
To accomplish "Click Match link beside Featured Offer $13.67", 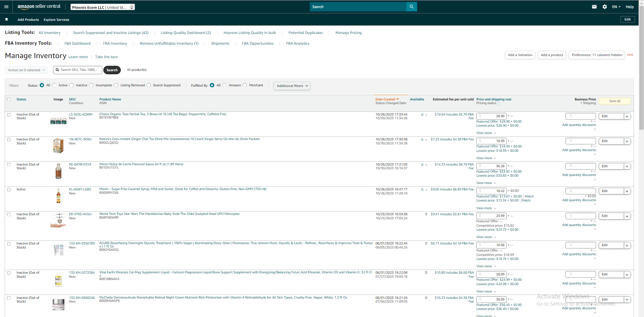I will pos(529,196).
